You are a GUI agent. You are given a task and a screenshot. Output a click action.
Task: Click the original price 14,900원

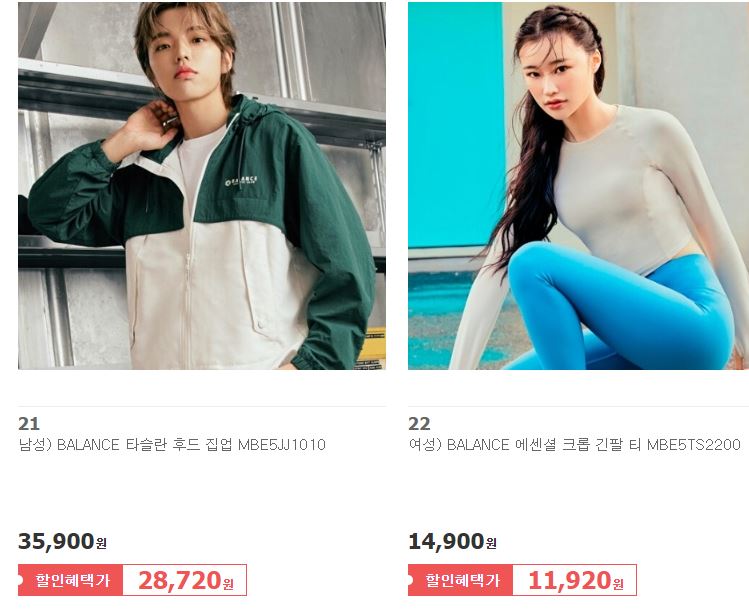coord(452,541)
